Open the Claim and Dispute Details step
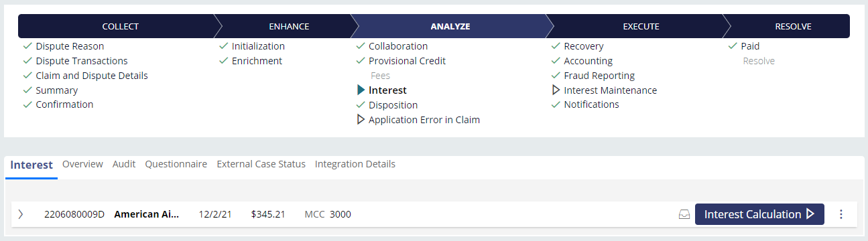 coord(92,76)
